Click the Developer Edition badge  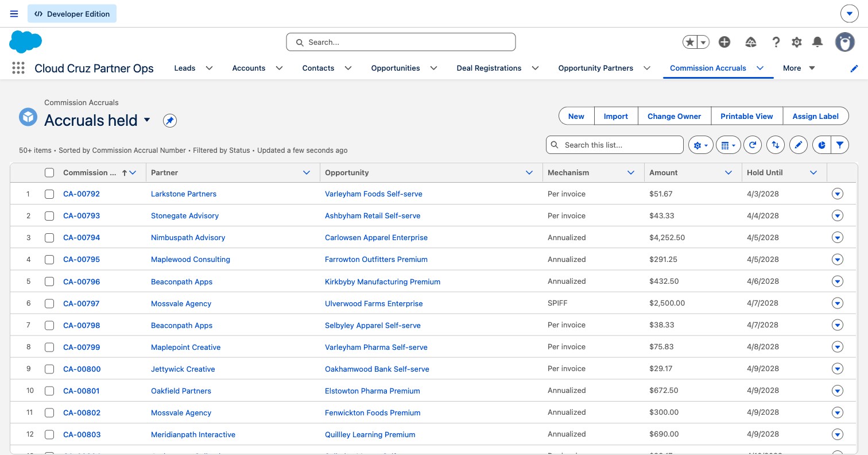point(72,14)
